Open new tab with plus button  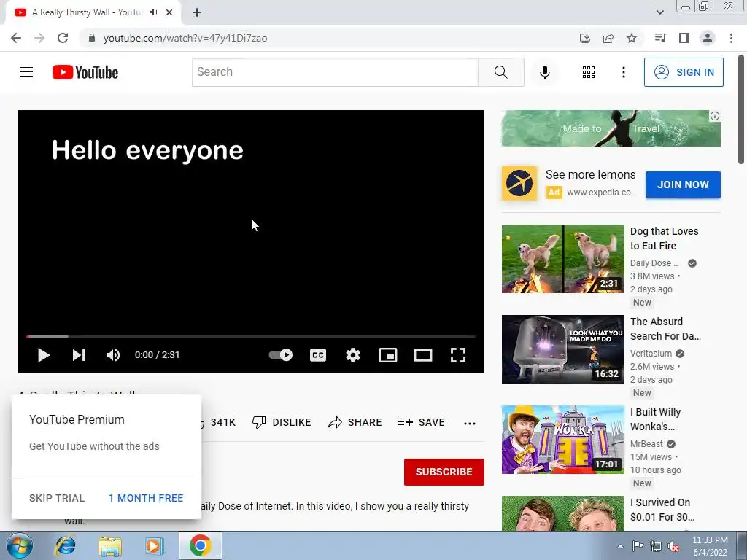click(x=197, y=12)
